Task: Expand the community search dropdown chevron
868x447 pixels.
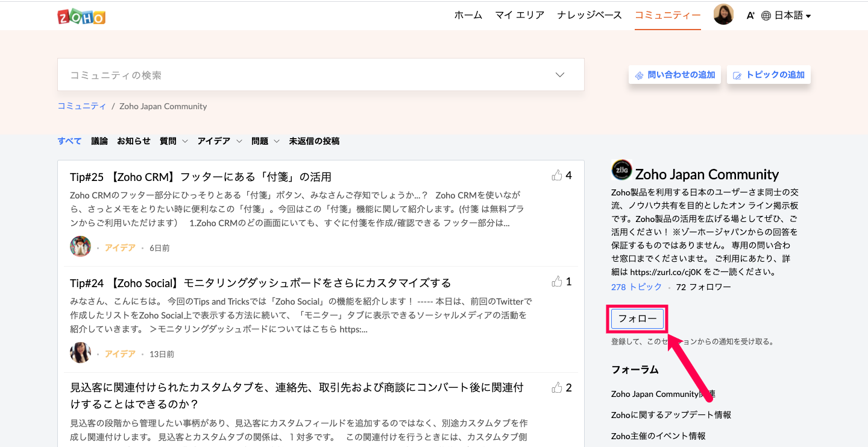Action: click(560, 75)
